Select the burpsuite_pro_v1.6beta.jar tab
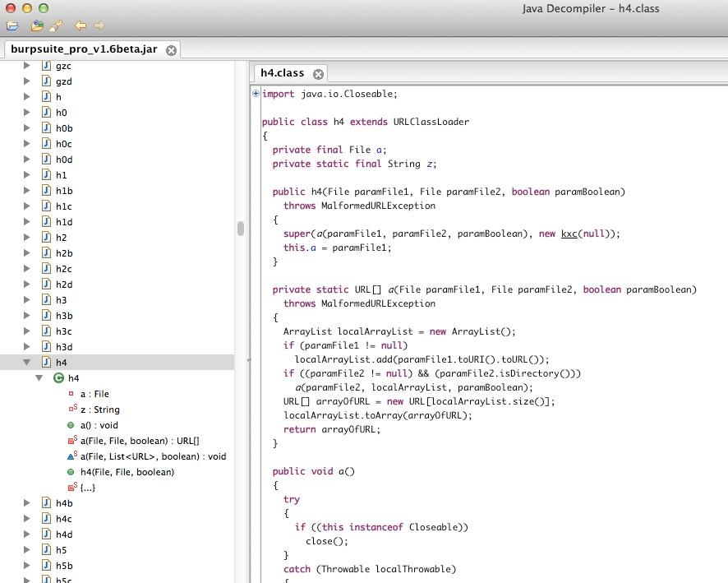Viewport: 728px width, 583px height. point(83,49)
